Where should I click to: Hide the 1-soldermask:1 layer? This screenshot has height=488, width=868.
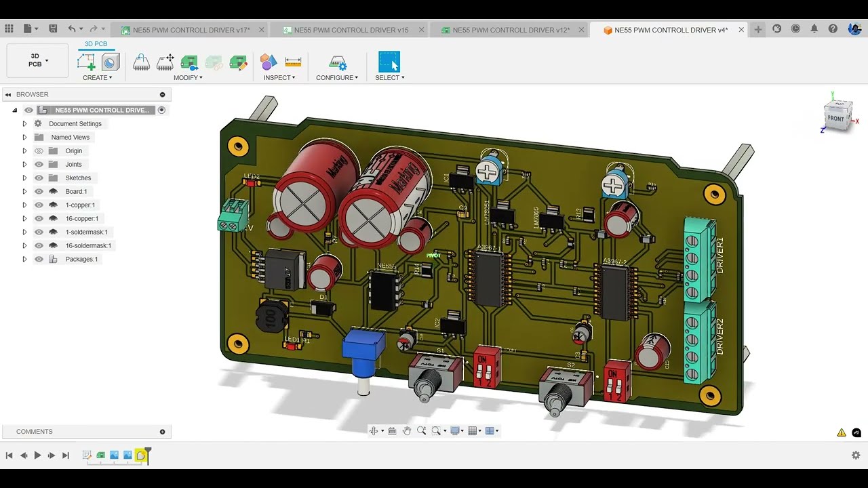(39, 232)
